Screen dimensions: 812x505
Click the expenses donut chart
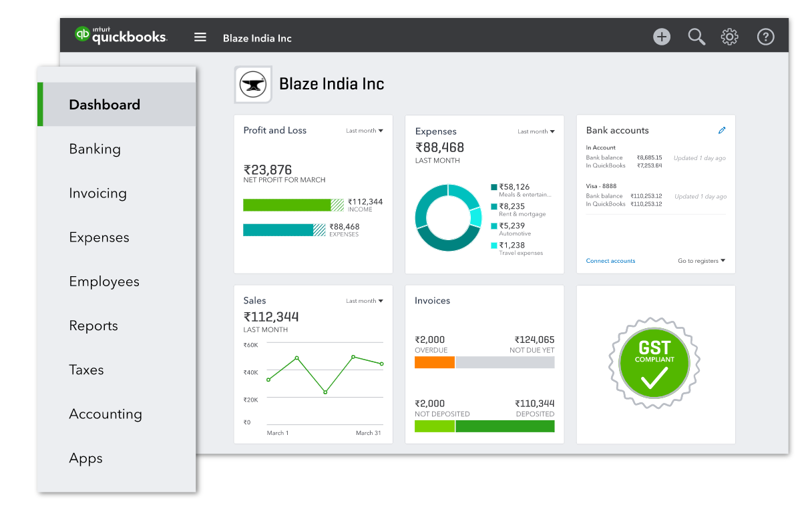point(448,217)
